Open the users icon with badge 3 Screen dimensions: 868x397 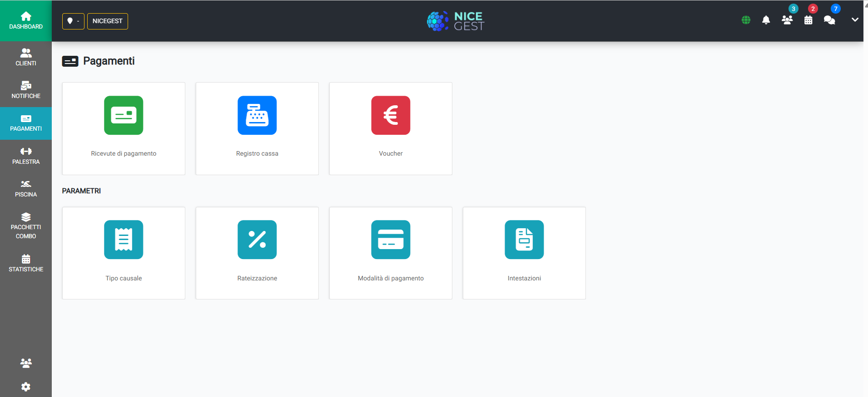point(787,20)
